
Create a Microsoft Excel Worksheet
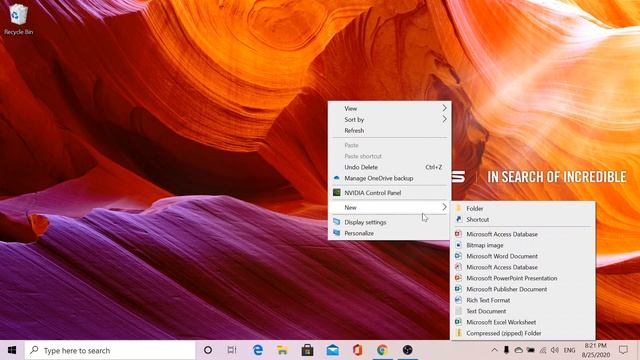(x=523, y=322)
